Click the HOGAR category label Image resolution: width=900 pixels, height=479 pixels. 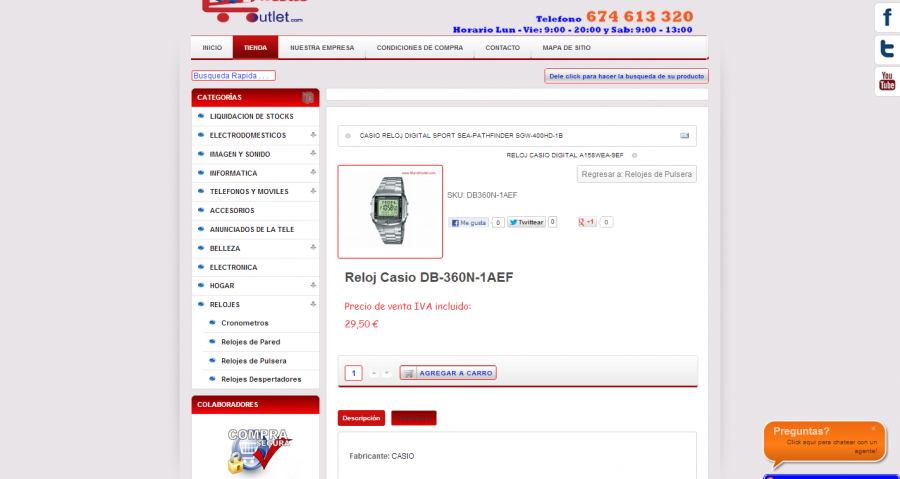(x=222, y=286)
